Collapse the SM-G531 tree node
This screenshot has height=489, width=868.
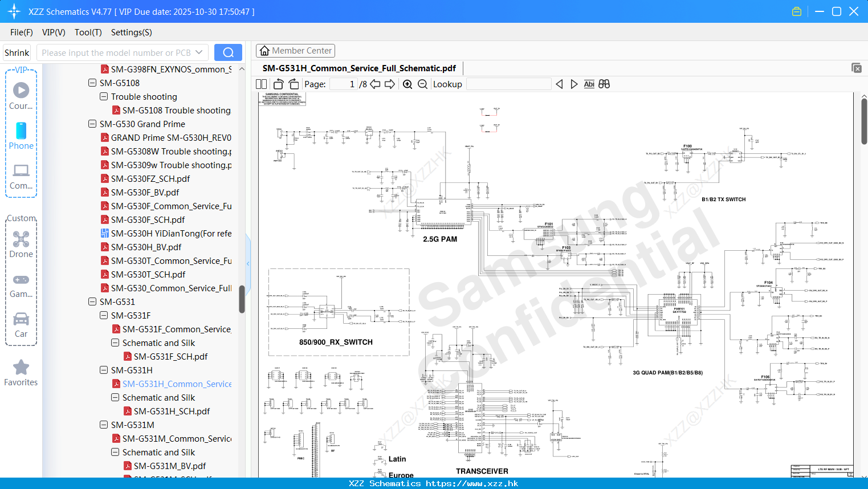(92, 301)
